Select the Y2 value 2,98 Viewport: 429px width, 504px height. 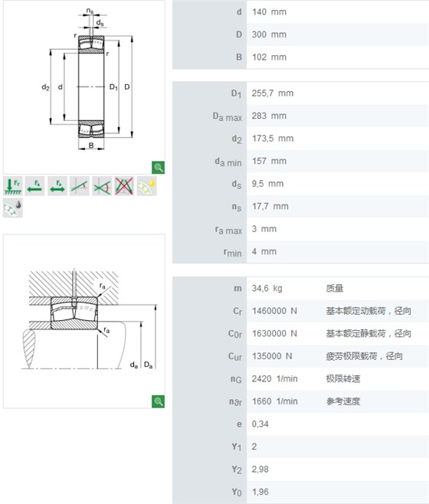click(260, 470)
